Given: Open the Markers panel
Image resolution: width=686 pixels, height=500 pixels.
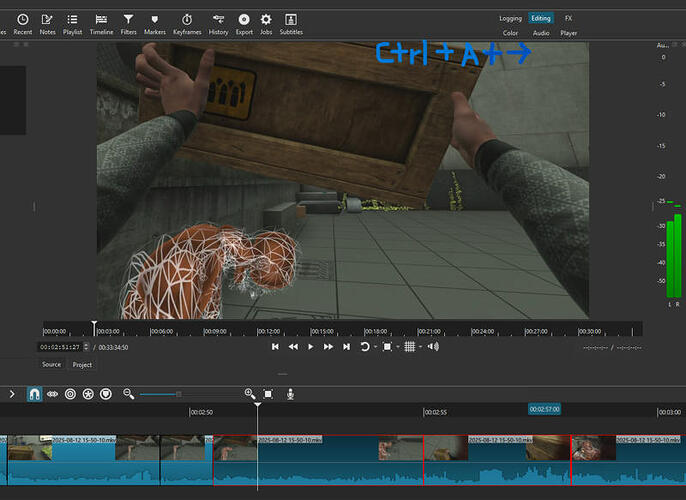Looking at the screenshot, I should (x=154, y=24).
